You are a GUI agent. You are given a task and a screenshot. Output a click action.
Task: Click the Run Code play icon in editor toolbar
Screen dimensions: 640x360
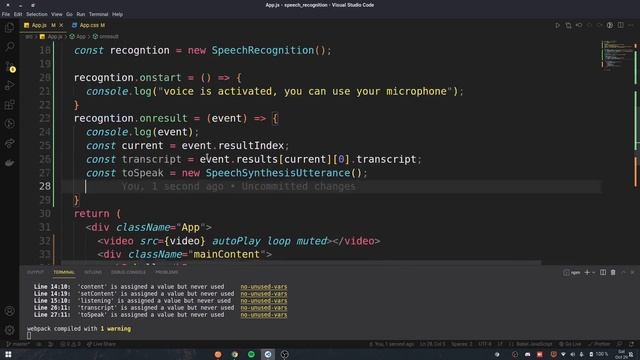tap(557, 25)
